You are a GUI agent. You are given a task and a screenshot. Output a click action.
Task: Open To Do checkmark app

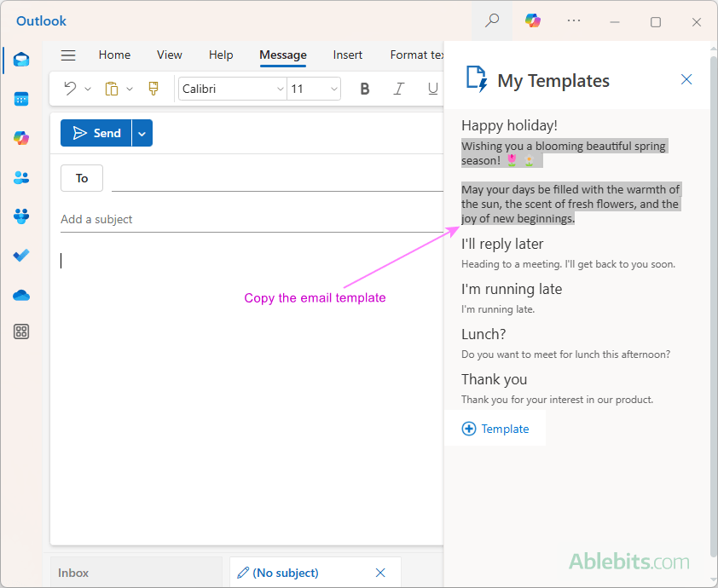pos(21,256)
